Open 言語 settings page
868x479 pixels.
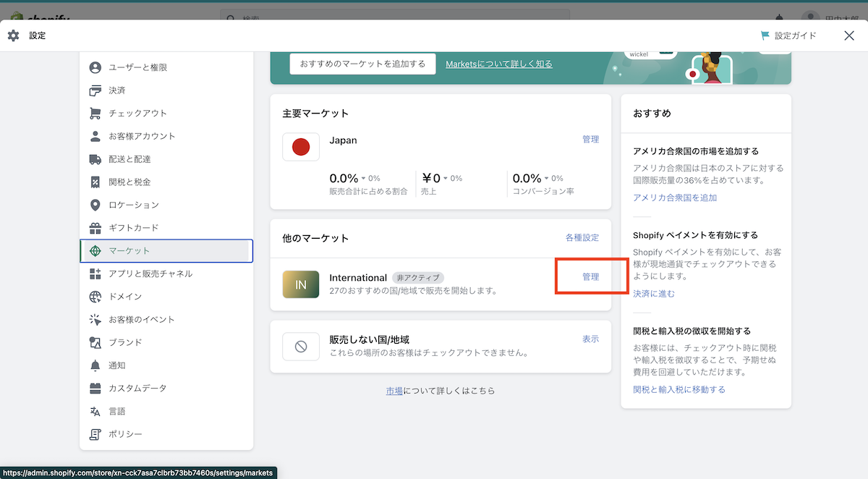click(166, 411)
